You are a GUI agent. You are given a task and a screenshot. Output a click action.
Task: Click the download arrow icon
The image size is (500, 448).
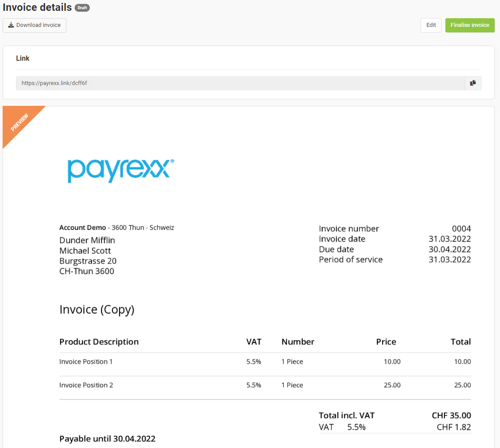click(11, 25)
